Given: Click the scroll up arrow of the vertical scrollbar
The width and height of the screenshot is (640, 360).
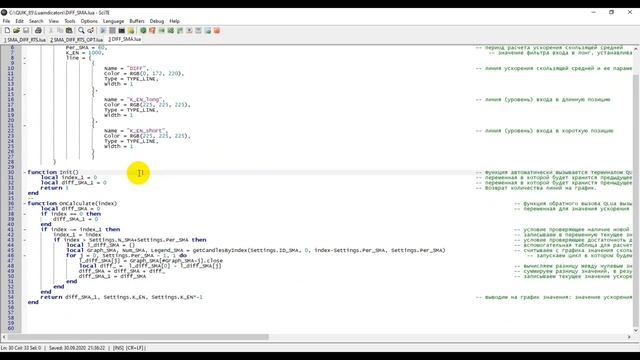Looking at the screenshot, I should click(x=636, y=49).
